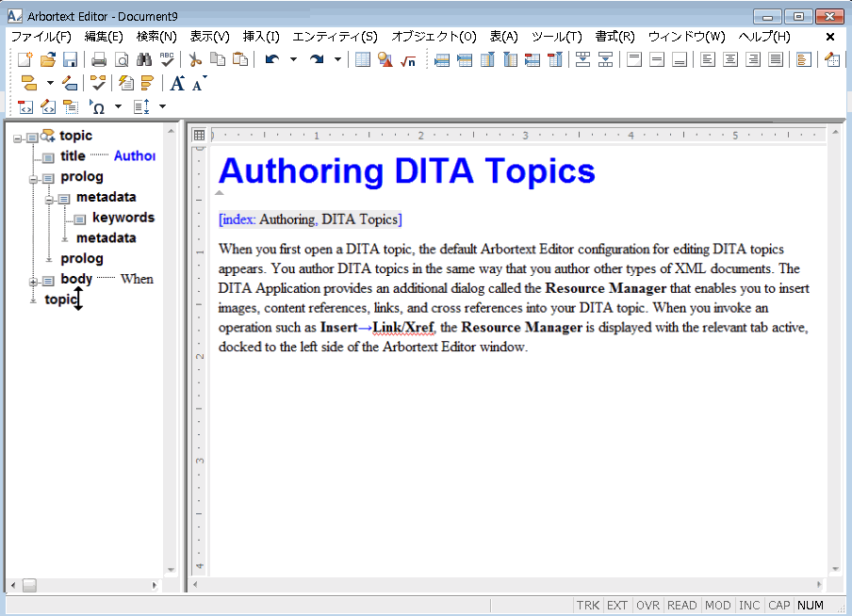Insert a graphic with the shapes icon

click(x=385, y=59)
